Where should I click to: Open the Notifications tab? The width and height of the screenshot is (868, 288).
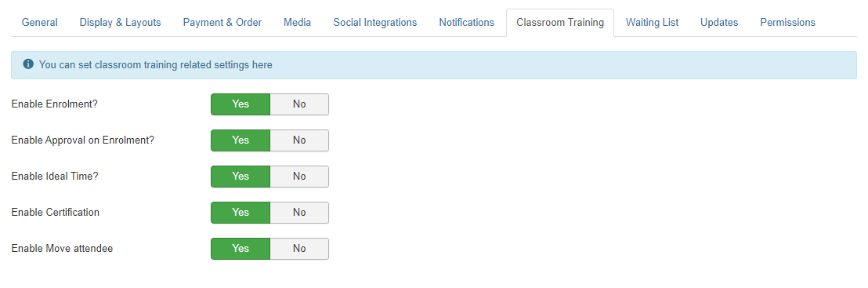coord(467,23)
